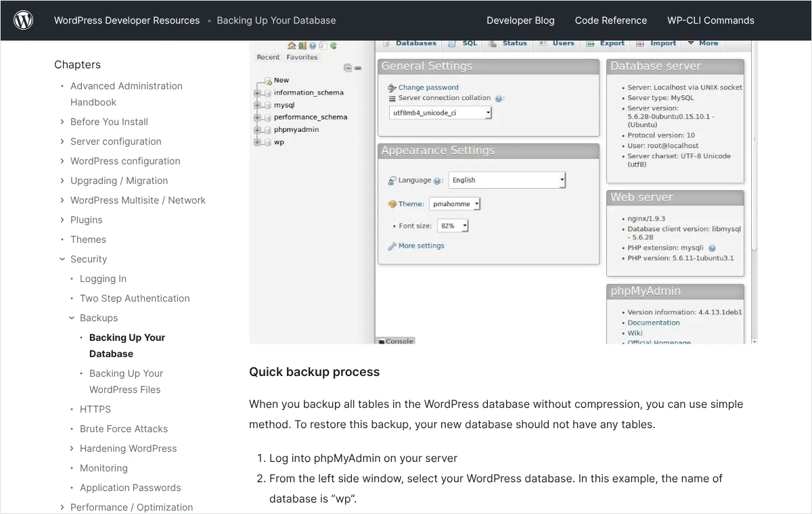Collapse the Backups section chevron

click(72, 318)
